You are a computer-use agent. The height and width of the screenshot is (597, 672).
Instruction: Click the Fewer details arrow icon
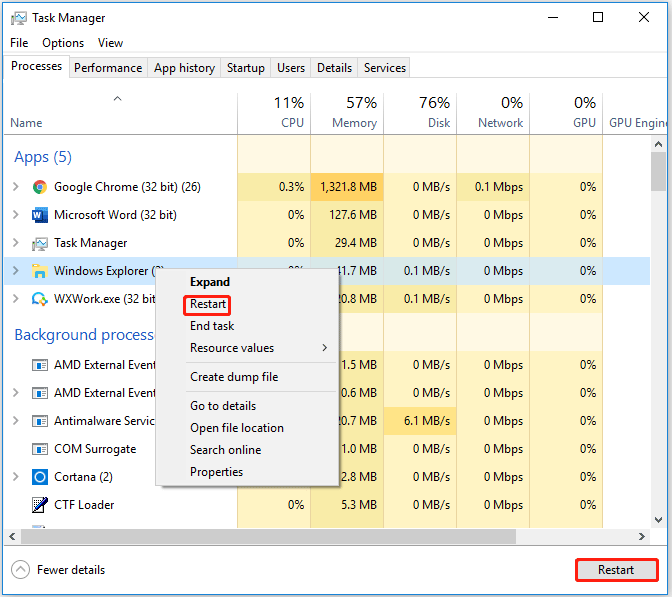click(x=20, y=570)
